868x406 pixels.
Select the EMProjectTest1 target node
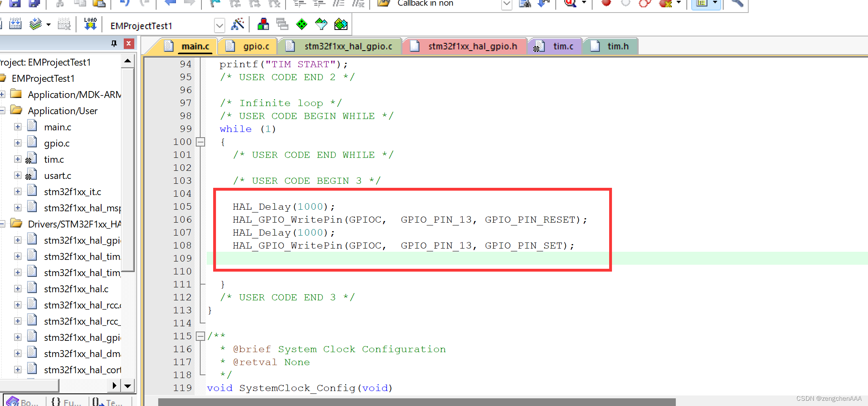(x=43, y=79)
